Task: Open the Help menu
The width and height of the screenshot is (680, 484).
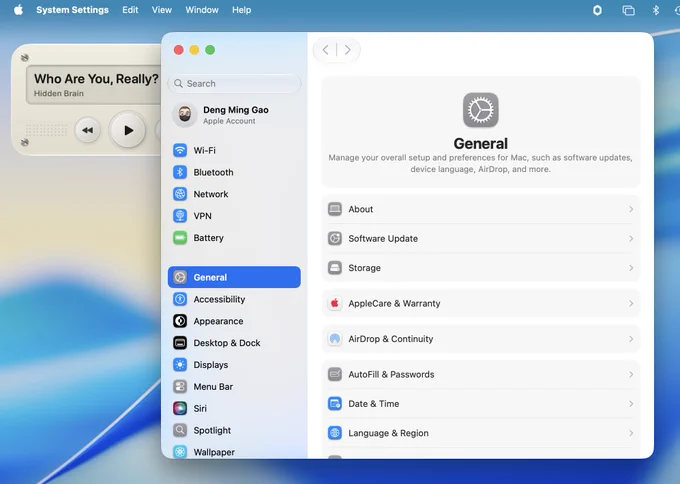Action: pyautogui.click(x=242, y=10)
